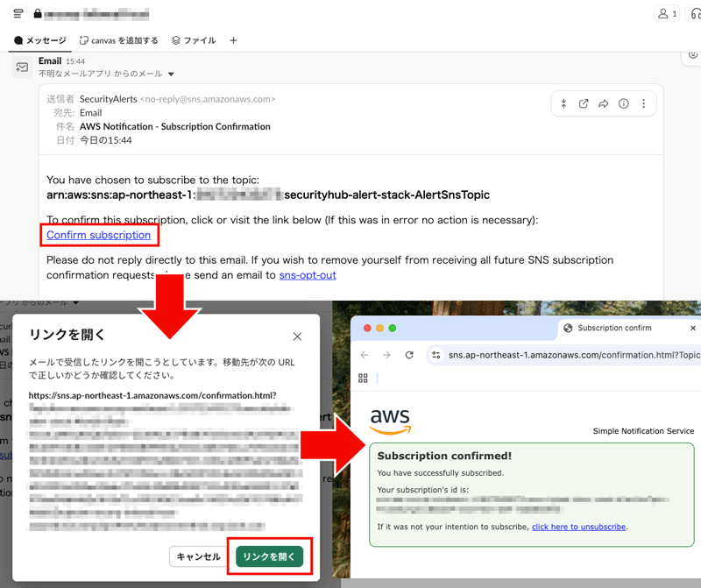Viewport: 701px width, 588px height.
Task: Show email info with the info icon
Action: (x=624, y=103)
